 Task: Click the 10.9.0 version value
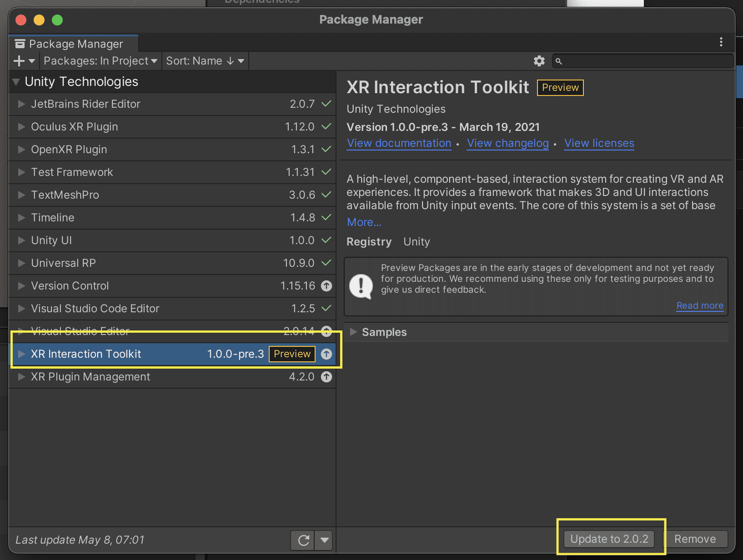pyautogui.click(x=299, y=263)
